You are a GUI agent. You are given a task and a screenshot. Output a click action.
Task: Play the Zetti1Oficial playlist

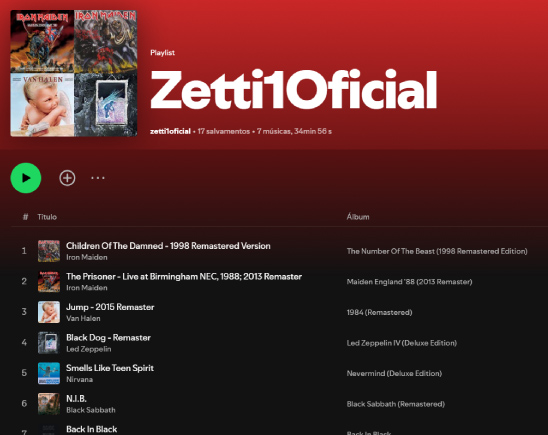click(26, 178)
